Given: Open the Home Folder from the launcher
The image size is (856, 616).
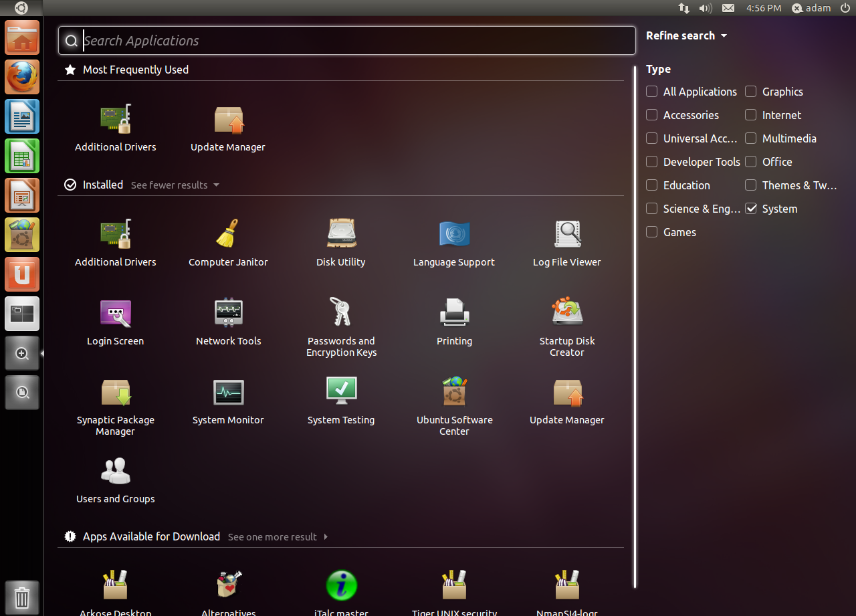Looking at the screenshot, I should pos(22,37).
